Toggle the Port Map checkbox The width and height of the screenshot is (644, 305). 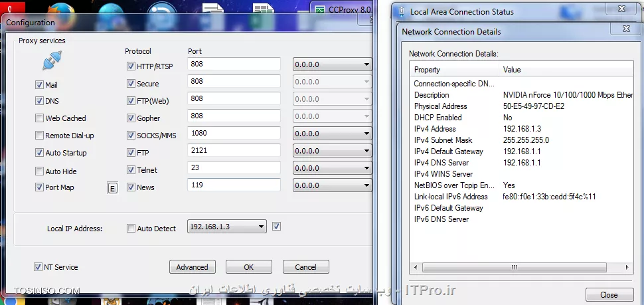(39, 187)
